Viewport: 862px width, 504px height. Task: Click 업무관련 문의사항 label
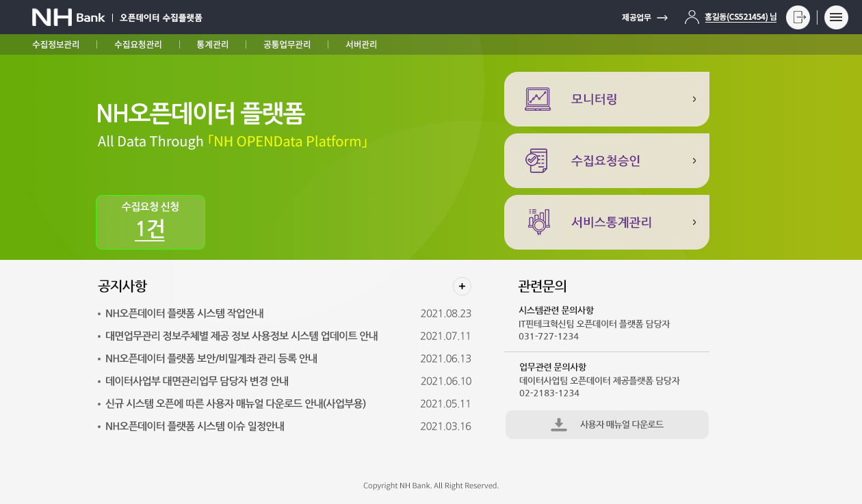[553, 367]
